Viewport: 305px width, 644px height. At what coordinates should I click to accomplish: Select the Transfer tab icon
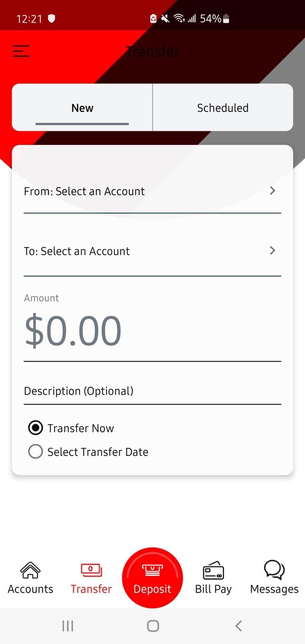(91, 571)
